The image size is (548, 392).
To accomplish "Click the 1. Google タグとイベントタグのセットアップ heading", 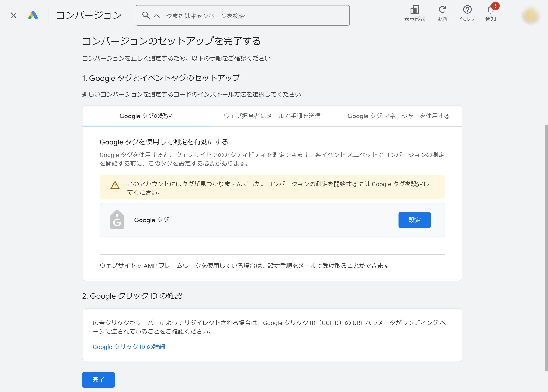I will click(x=161, y=78).
